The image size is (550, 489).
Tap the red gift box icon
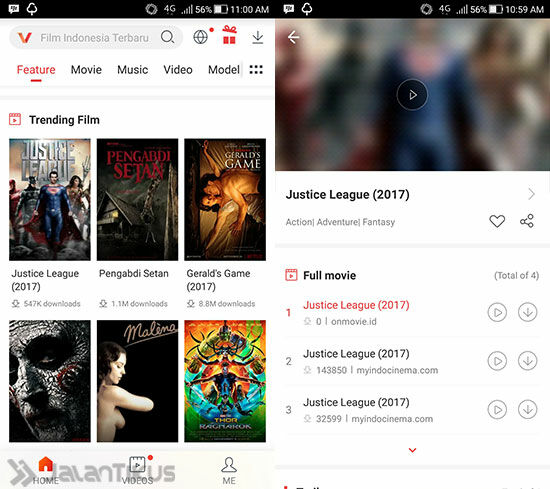pyautogui.click(x=229, y=35)
